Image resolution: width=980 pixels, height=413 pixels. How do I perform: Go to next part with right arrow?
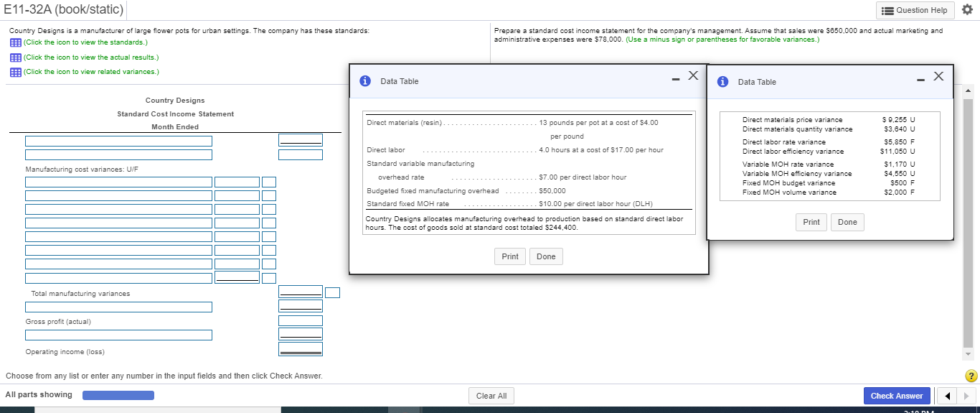965,396
